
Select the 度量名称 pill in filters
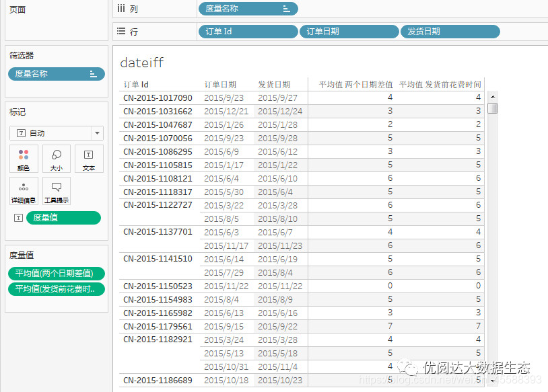pos(57,74)
